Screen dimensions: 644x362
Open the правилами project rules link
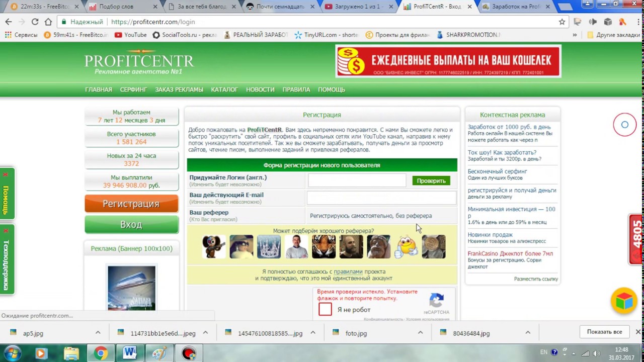[x=348, y=271]
